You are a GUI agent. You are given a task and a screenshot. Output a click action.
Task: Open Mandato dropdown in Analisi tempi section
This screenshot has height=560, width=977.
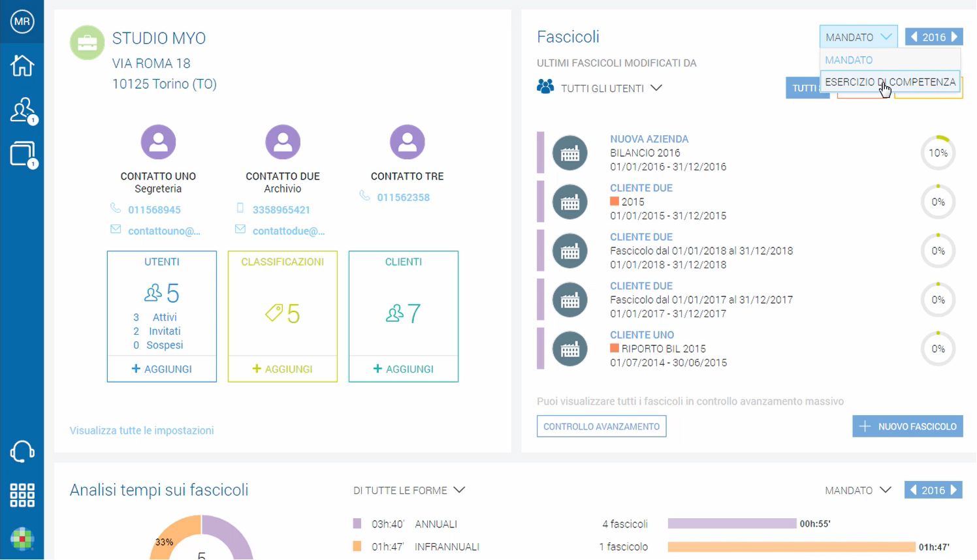tap(857, 490)
